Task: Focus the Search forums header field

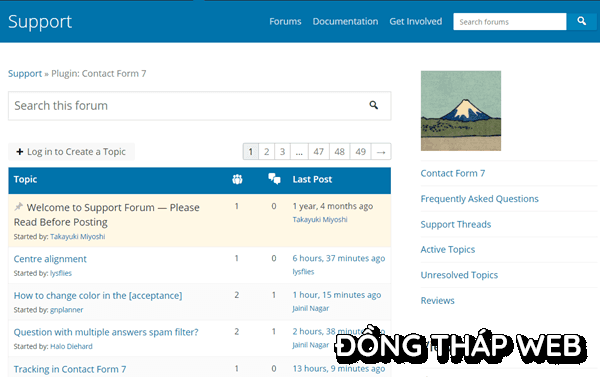Action: point(510,21)
